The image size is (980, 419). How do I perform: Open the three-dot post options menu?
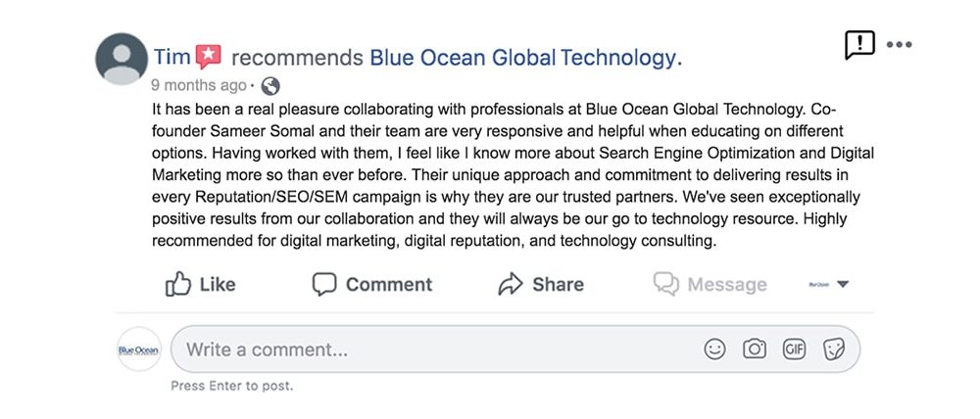point(899,44)
